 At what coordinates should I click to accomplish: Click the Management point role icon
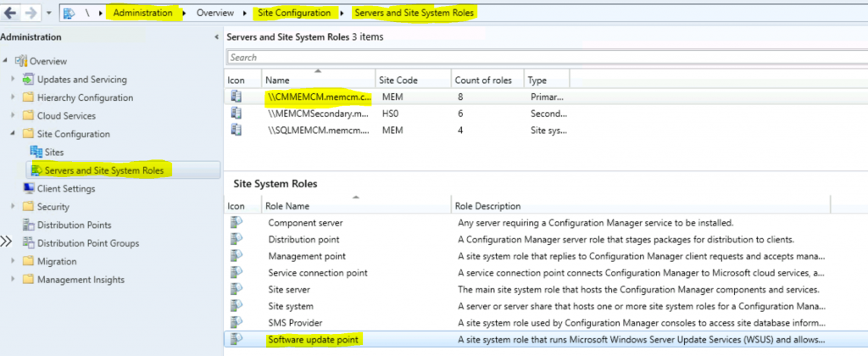[x=236, y=256]
